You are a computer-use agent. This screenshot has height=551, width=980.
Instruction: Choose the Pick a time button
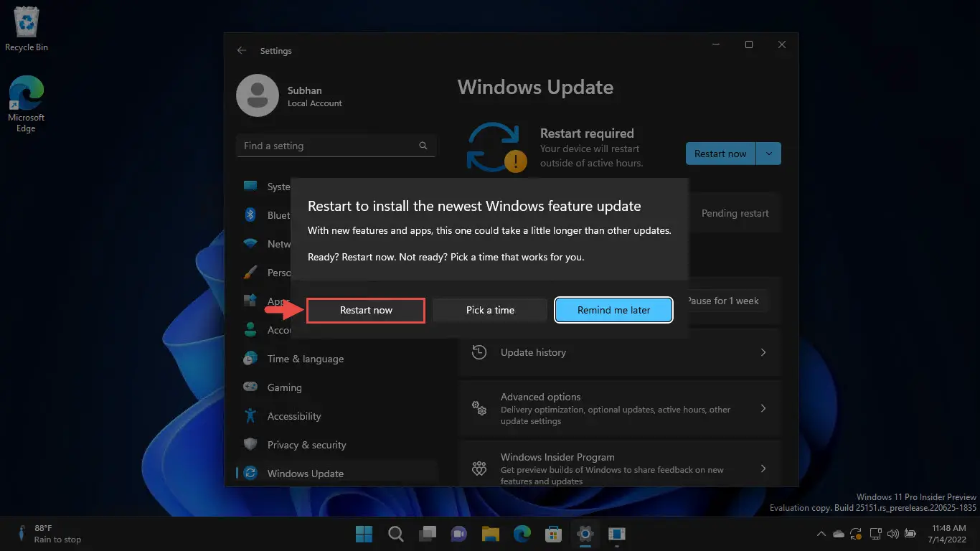490,311
